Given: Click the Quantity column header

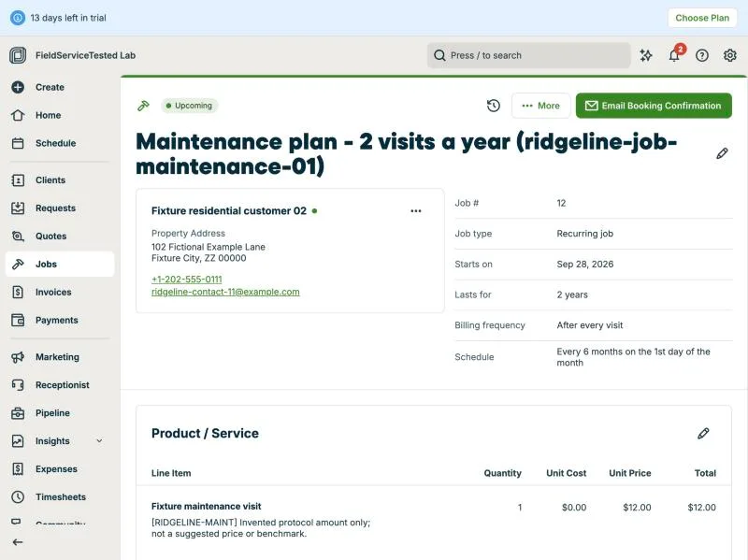Looking at the screenshot, I should [x=502, y=473].
